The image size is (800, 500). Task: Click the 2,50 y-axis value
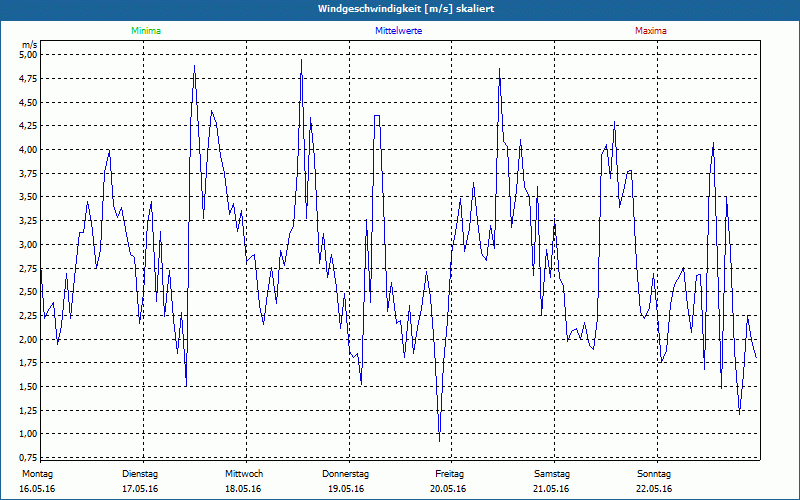coord(29,292)
